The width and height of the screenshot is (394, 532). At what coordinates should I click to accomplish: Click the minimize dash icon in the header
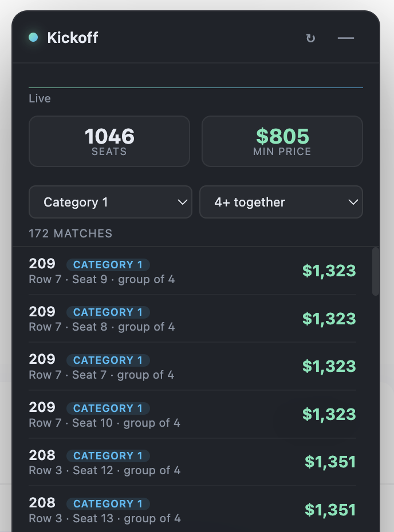346,38
